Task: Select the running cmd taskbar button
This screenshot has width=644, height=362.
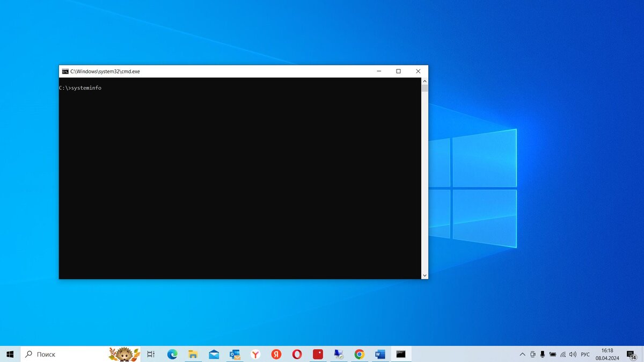Action: pyautogui.click(x=401, y=354)
